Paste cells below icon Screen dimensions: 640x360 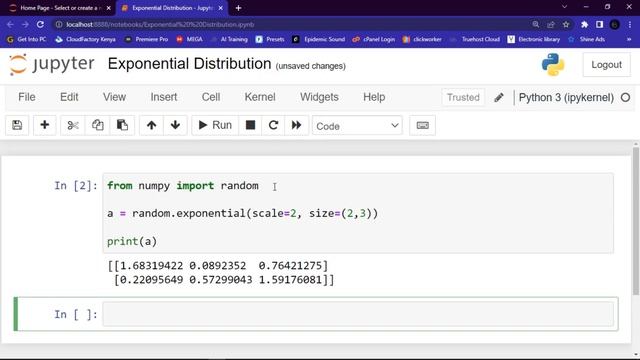122,125
